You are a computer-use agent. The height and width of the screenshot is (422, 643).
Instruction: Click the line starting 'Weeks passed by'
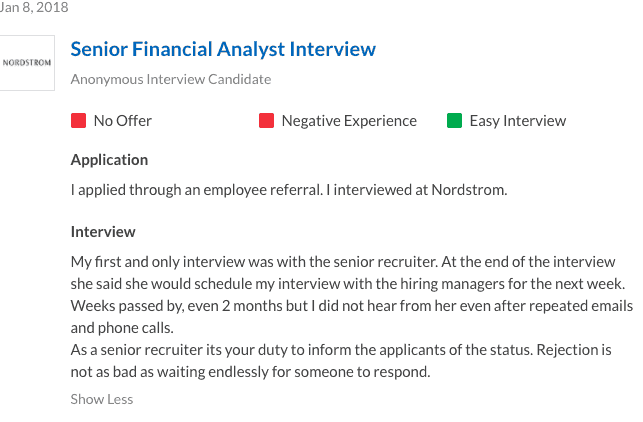click(x=352, y=306)
